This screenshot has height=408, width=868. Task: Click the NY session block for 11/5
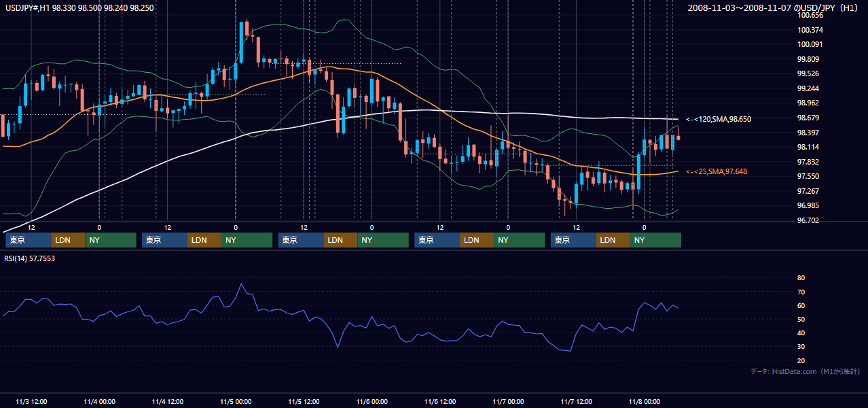pyautogui.click(x=383, y=240)
